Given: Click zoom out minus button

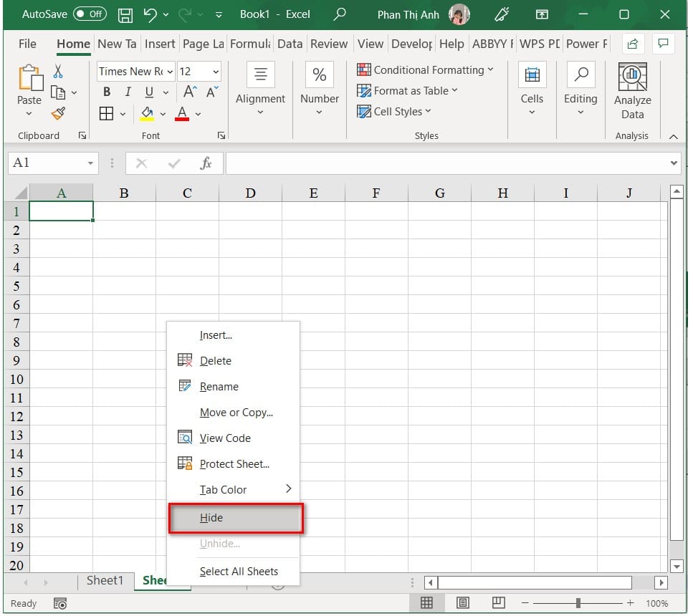Looking at the screenshot, I should tap(525, 603).
